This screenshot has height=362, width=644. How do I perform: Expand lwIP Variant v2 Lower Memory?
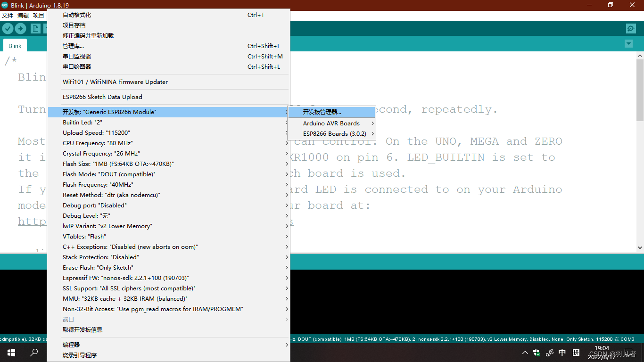point(168,226)
